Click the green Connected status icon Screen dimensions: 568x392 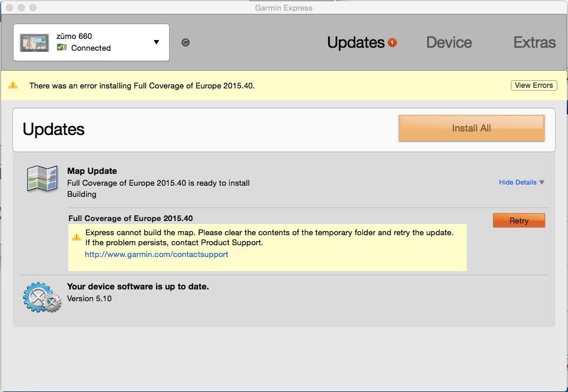[62, 48]
